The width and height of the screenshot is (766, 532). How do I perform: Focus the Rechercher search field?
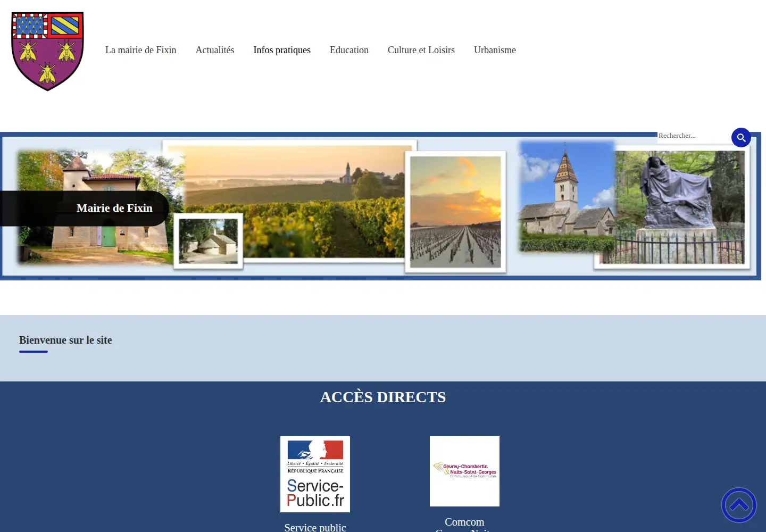pyautogui.click(x=694, y=136)
